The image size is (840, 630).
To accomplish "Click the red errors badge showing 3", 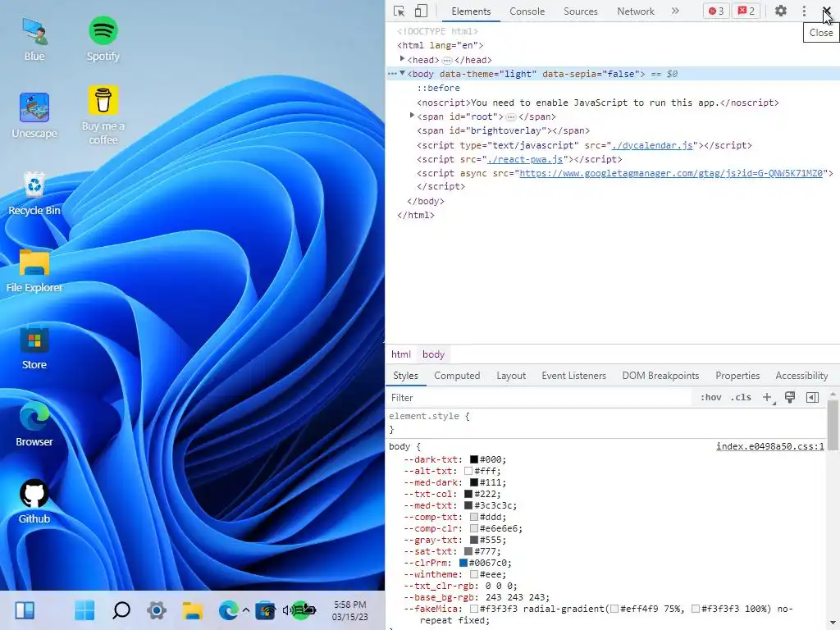I will click(x=716, y=11).
